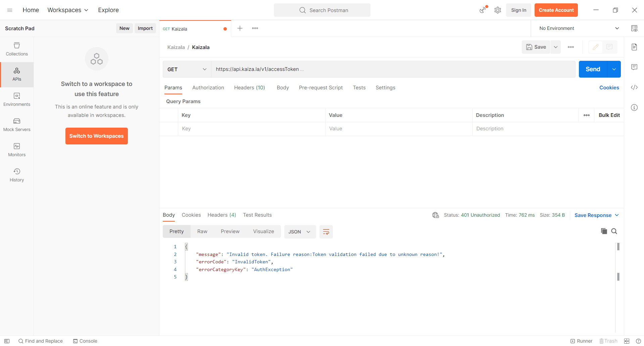Open the Cookies link
Image resolution: width=644 pixels, height=346 pixels.
tap(609, 88)
